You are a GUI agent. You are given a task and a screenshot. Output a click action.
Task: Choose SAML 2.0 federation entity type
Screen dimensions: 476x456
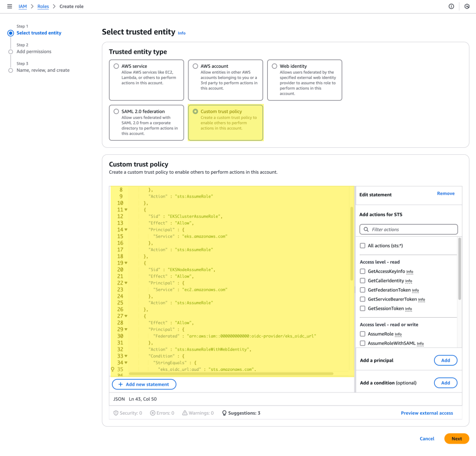click(116, 111)
